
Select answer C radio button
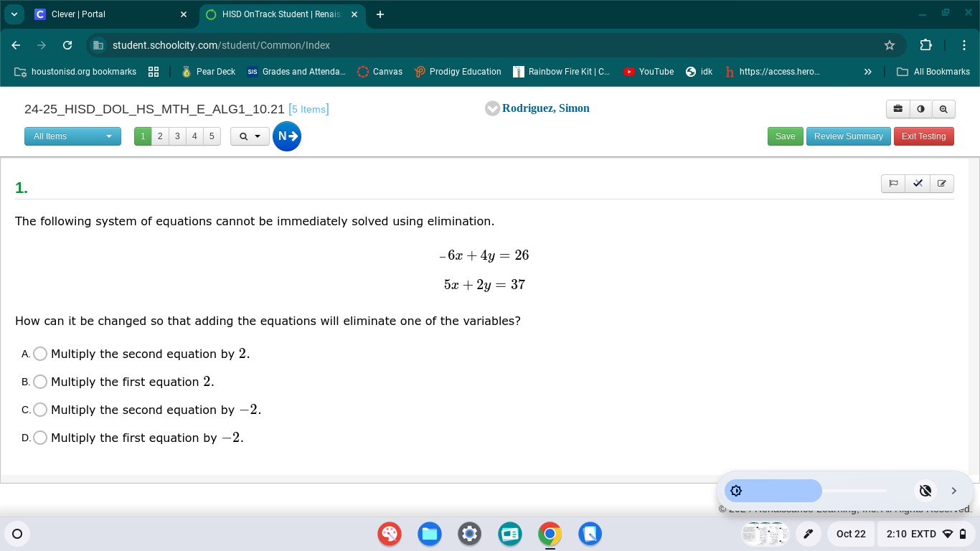pos(40,410)
